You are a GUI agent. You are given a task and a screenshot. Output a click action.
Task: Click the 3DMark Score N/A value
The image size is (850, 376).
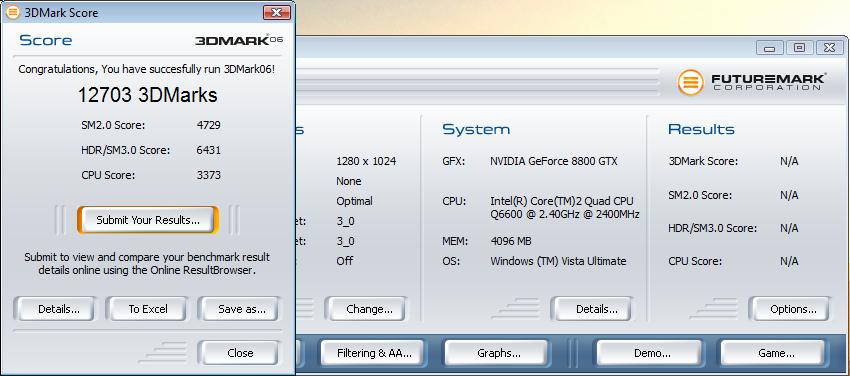click(x=789, y=161)
